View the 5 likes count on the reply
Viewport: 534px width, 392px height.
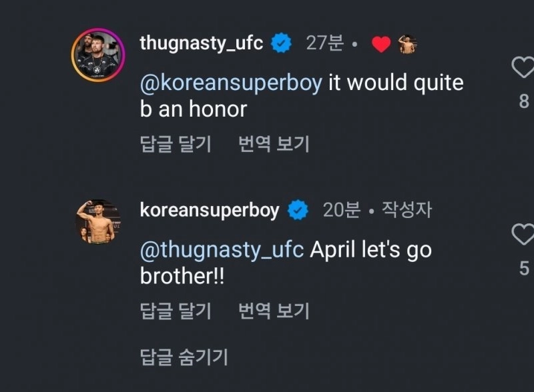pyautogui.click(x=524, y=268)
